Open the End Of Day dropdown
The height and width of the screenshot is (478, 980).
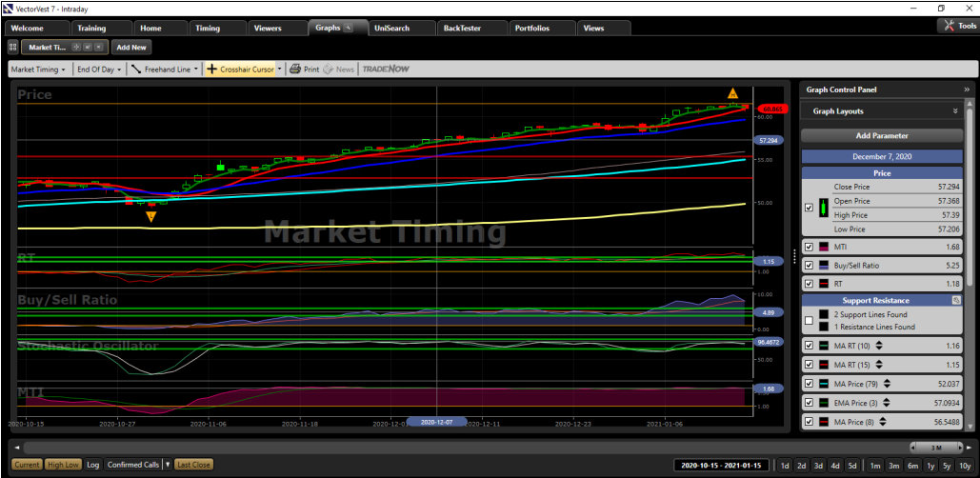[x=99, y=70]
